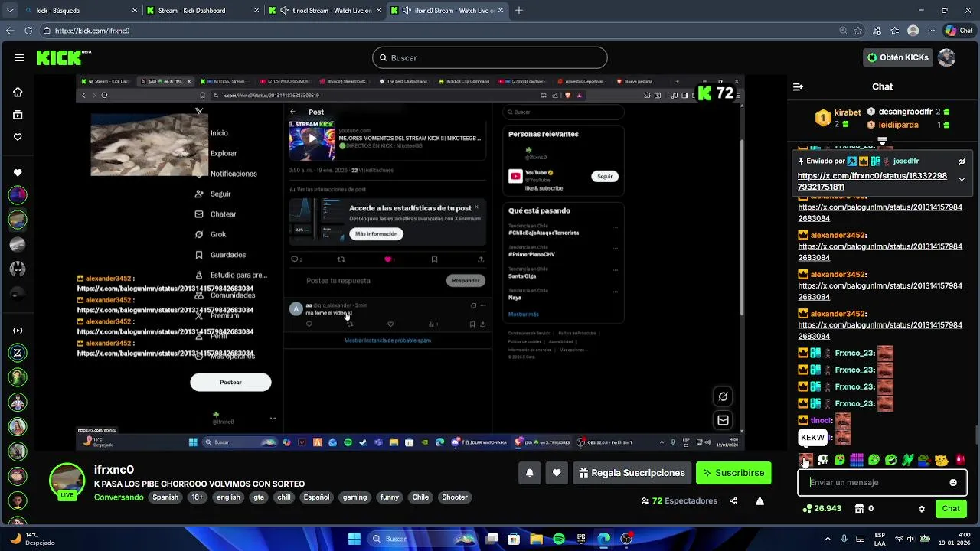Click the mail envelope icon on stream overlay
This screenshot has height=551, width=980.
[723, 420]
